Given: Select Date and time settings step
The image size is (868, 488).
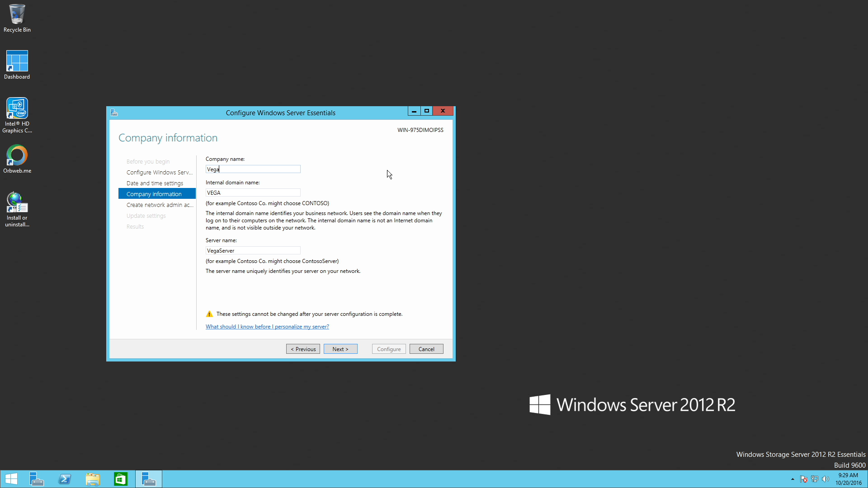Looking at the screenshot, I should tap(155, 183).
